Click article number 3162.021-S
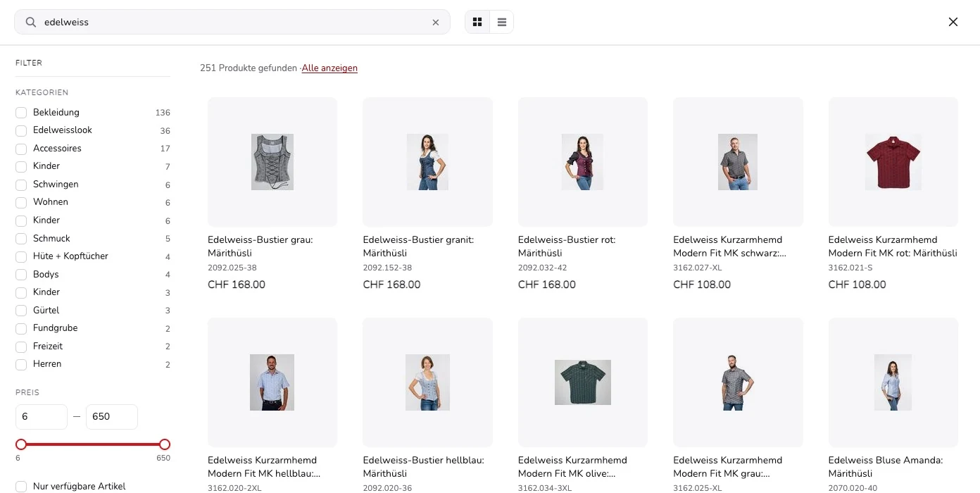This screenshot has height=493, width=980. point(850,268)
